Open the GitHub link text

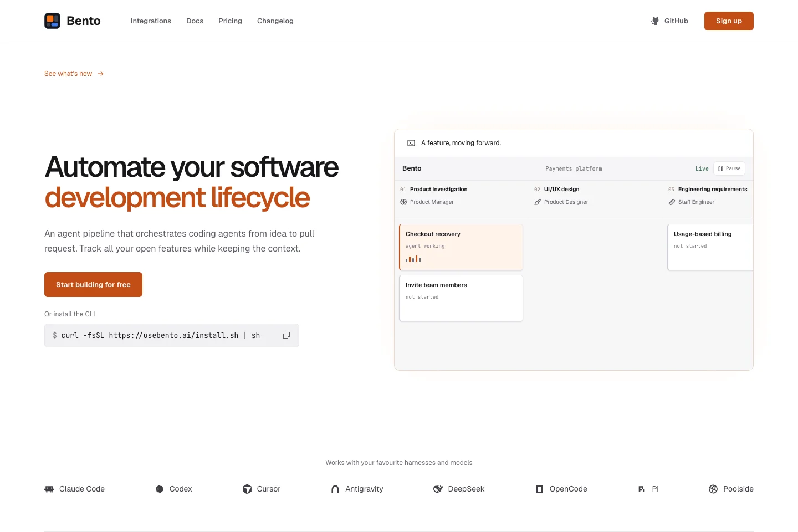676,21
